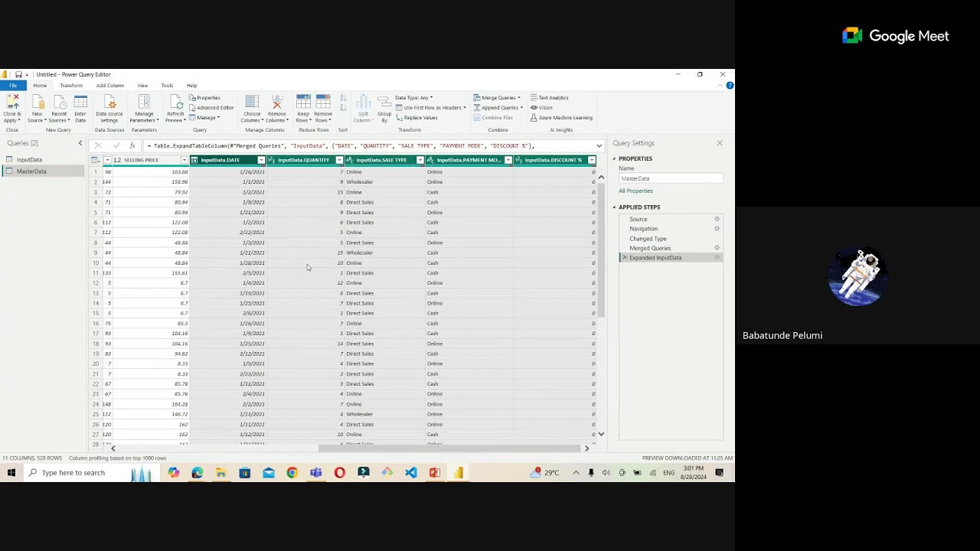
Task: Click the All Properties link
Action: click(x=635, y=191)
